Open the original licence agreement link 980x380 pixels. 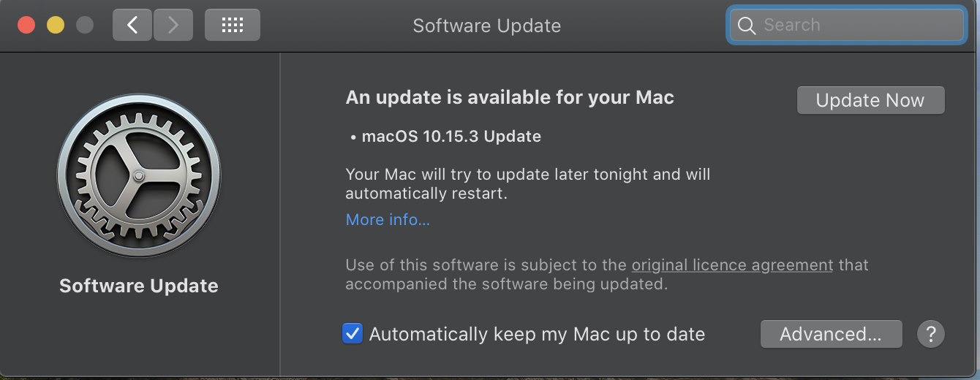[732, 265]
